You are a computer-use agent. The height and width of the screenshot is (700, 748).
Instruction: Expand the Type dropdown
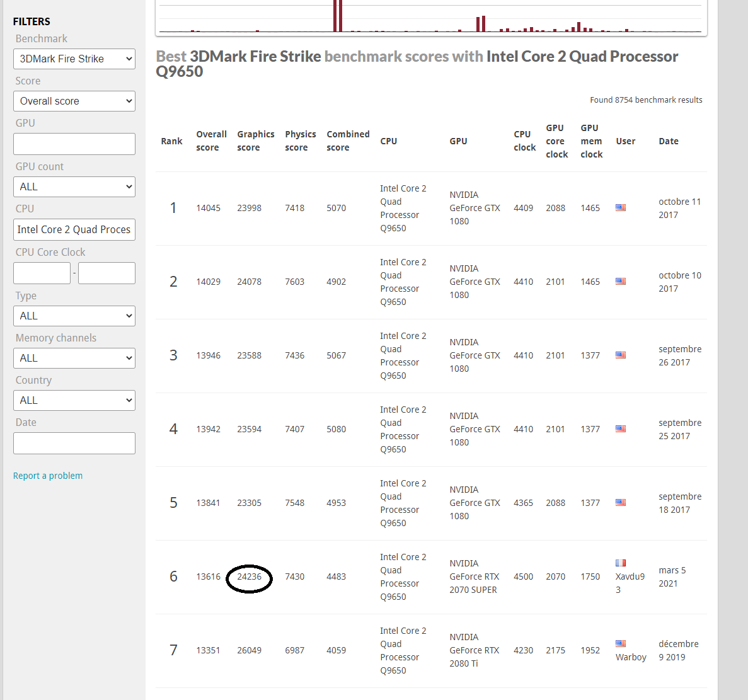pyautogui.click(x=74, y=316)
